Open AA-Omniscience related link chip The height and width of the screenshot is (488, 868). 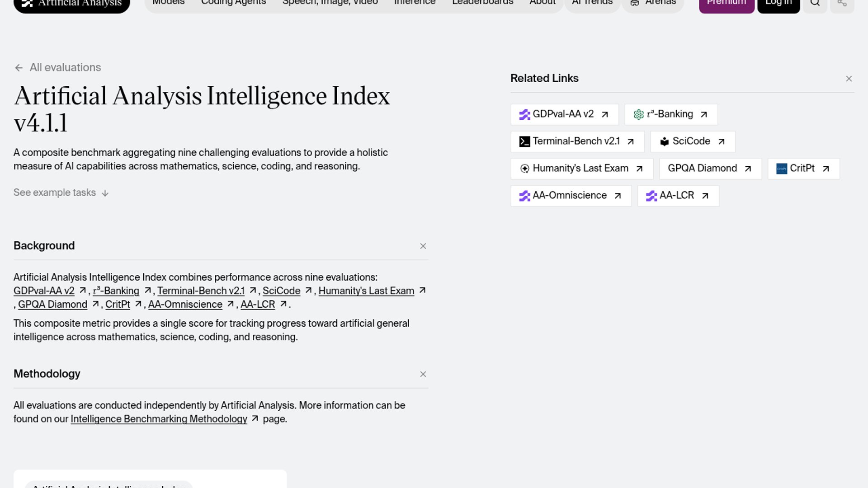(571, 196)
